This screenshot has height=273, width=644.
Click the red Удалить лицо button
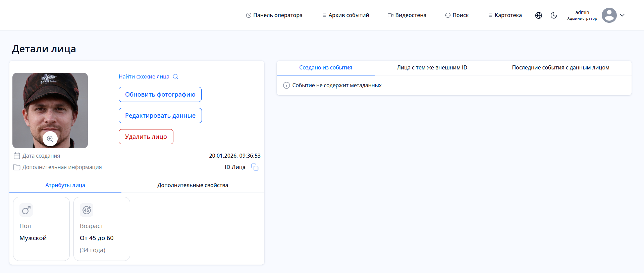pos(146,137)
